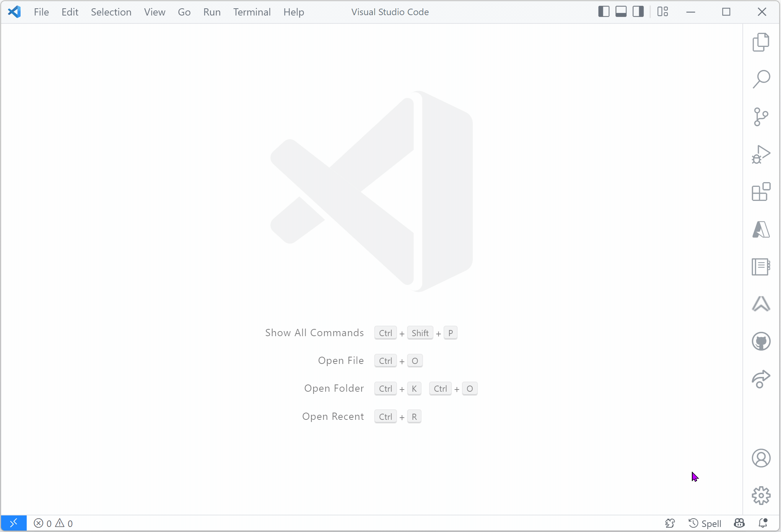The image size is (781, 532).
Task: Click the remote window indicator in the status bar
Action: click(14, 523)
